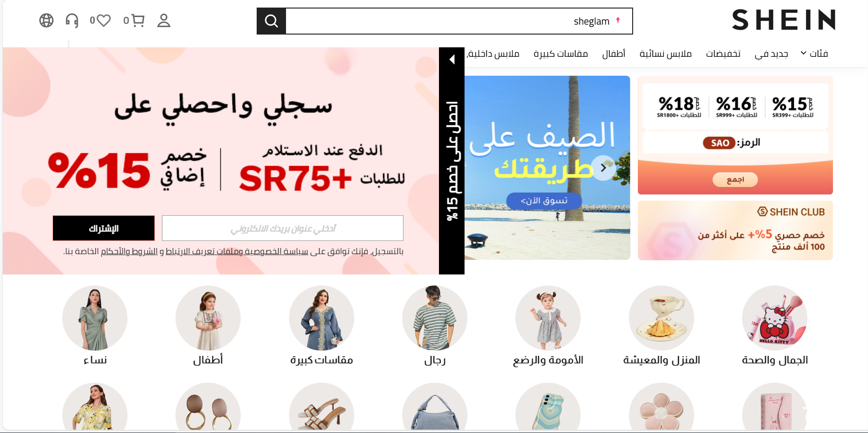868x433 pixels.
Task: Open the shopping cart icon
Action: click(x=138, y=20)
